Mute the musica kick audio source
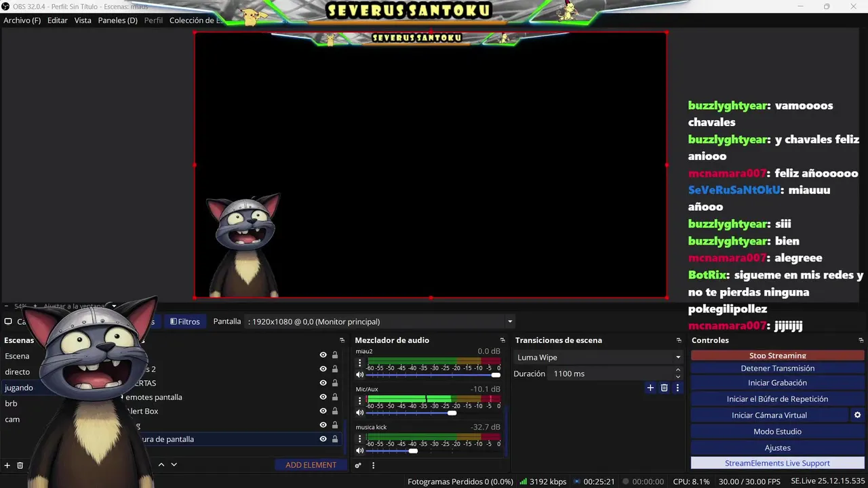 pyautogui.click(x=360, y=451)
